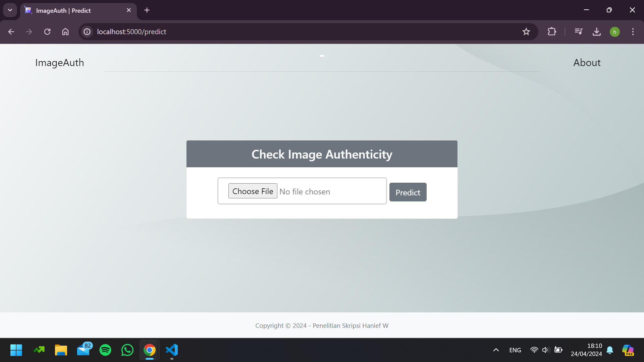Viewport: 644px width, 362px height.
Task: Click the address bar URL
Action: (x=131, y=32)
